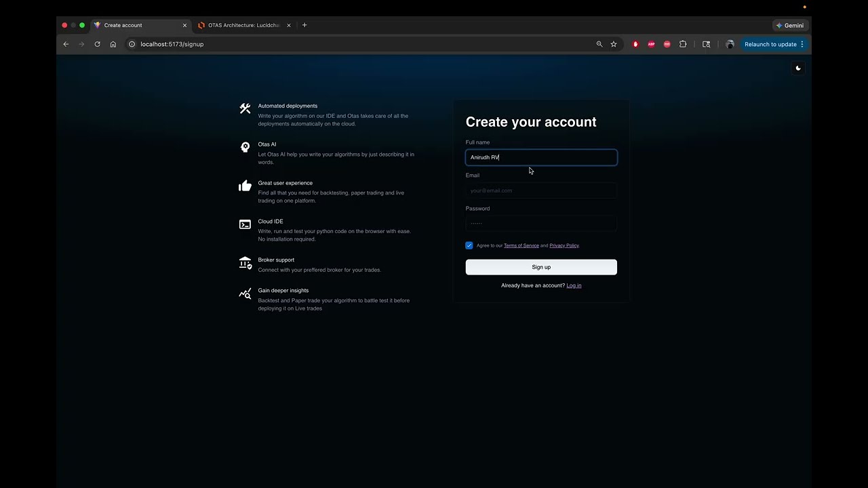This screenshot has width=868, height=488.
Task: Switch to the OTAS Architecture Lucidchart tab
Action: click(x=245, y=25)
